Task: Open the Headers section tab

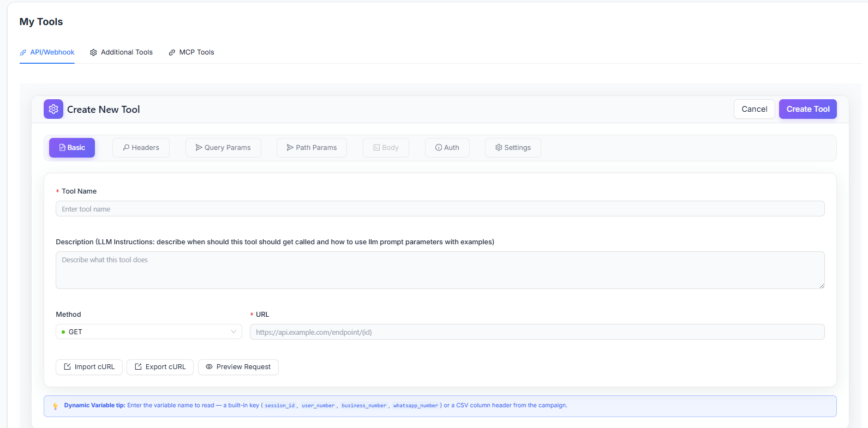Action: tap(141, 148)
